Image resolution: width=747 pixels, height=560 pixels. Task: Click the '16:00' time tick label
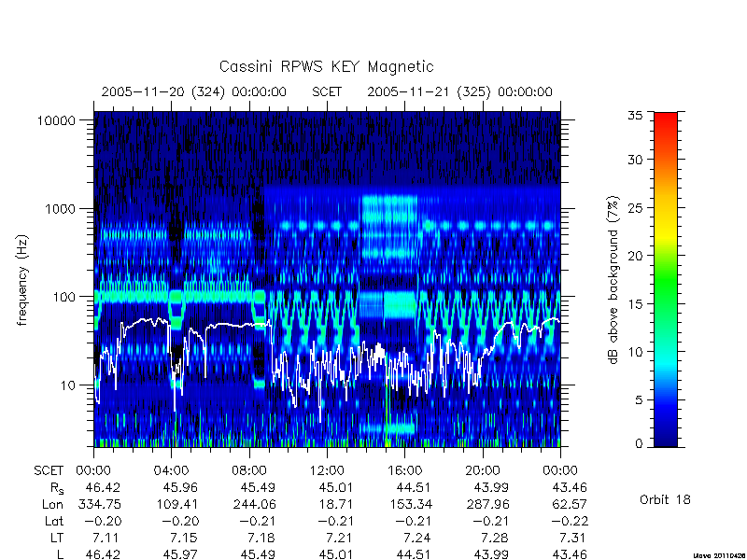404,471
